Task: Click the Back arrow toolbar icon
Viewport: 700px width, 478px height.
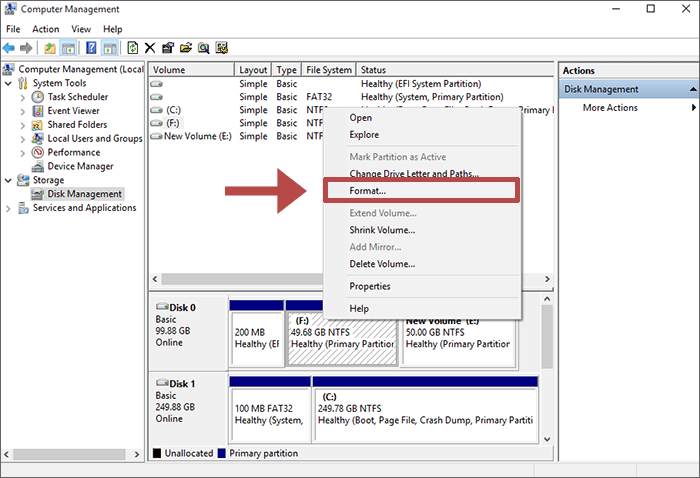Action: (8, 48)
